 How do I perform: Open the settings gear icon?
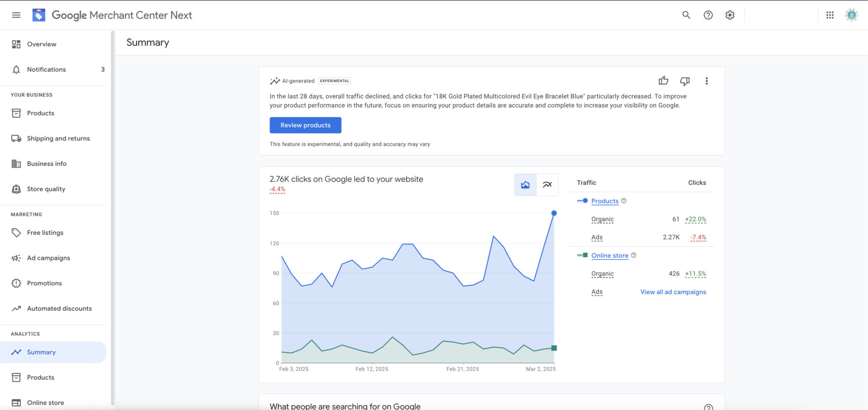pos(730,15)
